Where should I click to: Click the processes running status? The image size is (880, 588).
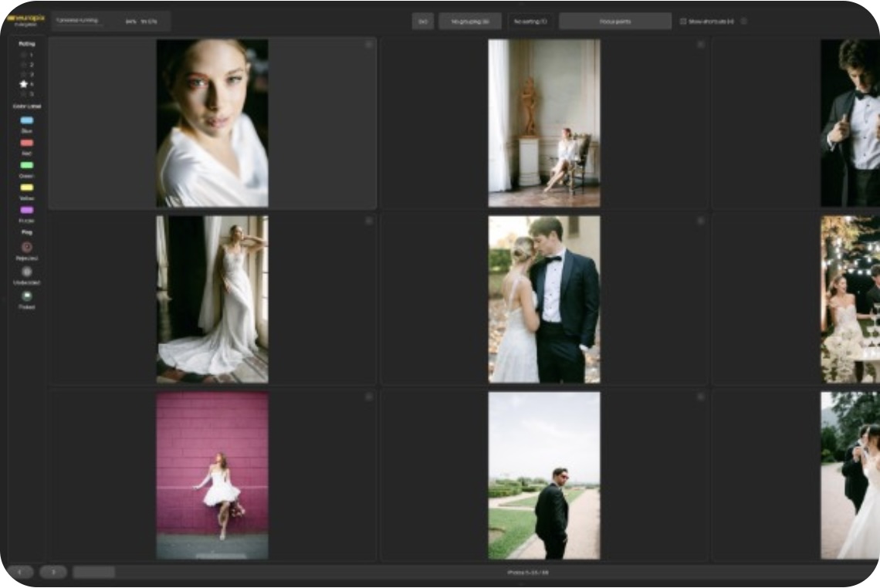pyautogui.click(x=77, y=20)
